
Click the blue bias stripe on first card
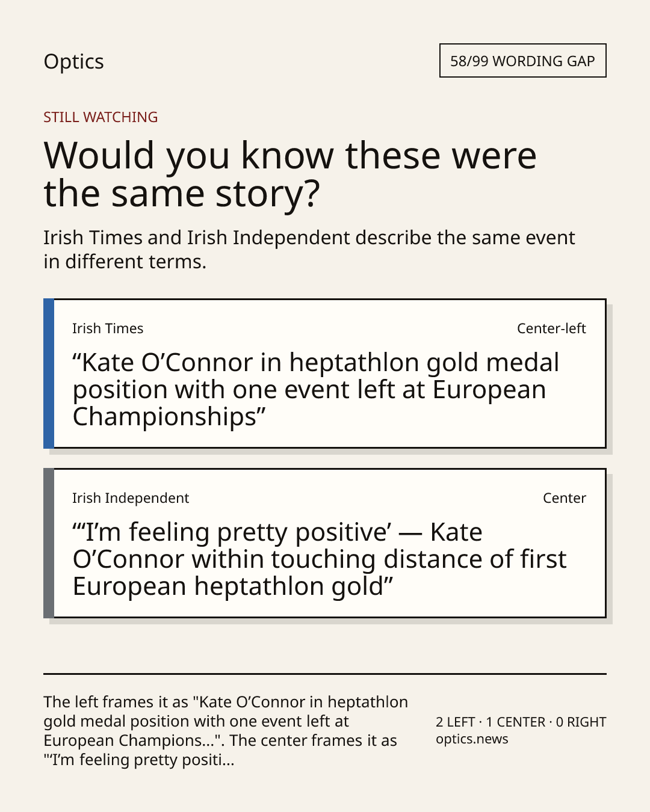[49, 374]
